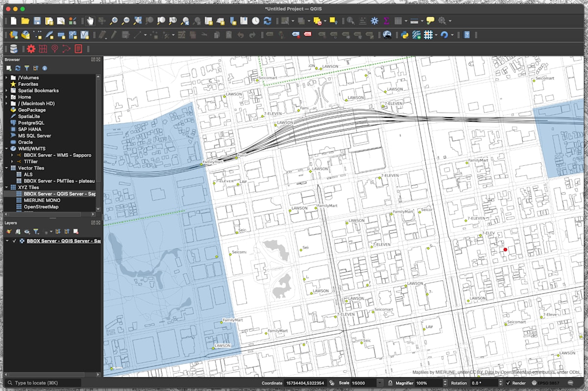The image size is (588, 391).
Task: Click the red gear processing icon
Action: pos(31,49)
